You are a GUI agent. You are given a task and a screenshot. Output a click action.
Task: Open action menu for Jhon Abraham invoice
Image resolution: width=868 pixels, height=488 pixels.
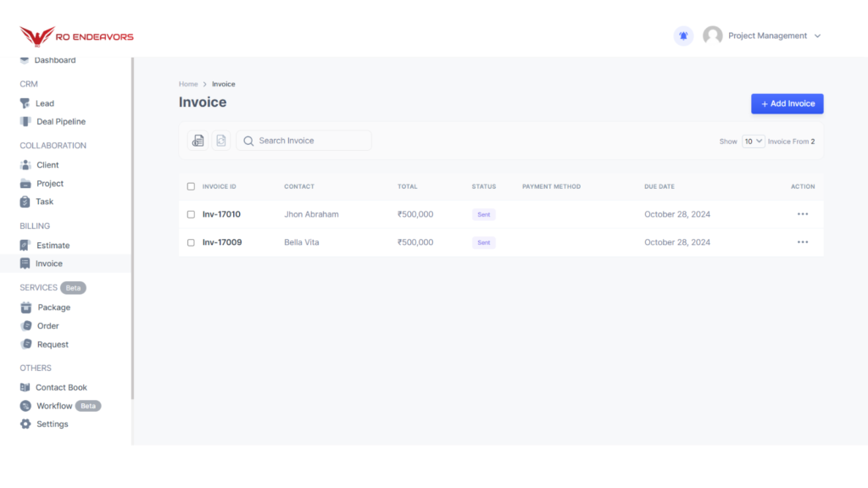tap(802, 214)
